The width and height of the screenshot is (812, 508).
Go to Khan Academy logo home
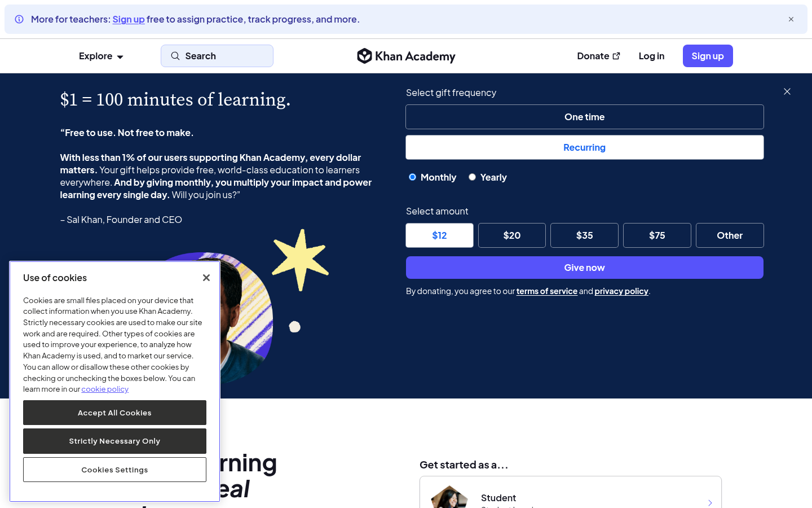click(406, 56)
